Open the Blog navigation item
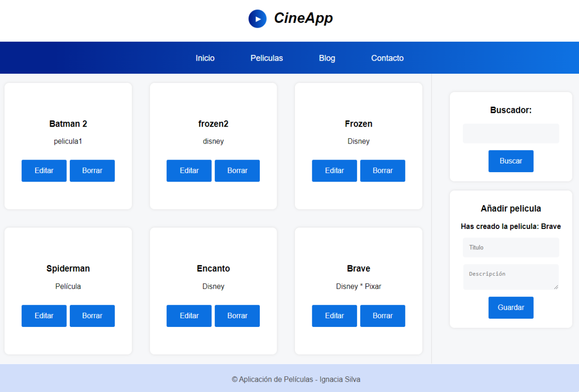Viewport: 579px width, 392px height. [327, 58]
